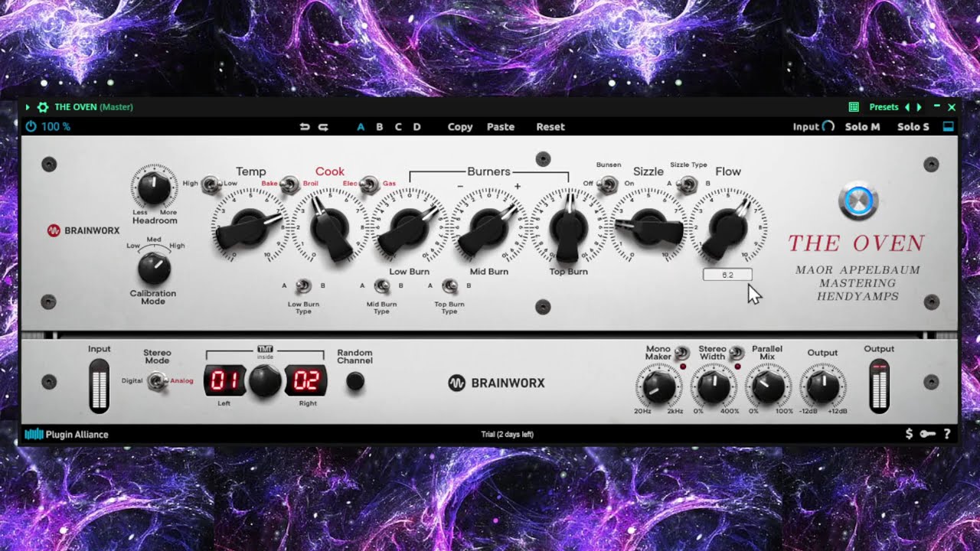Click the dollar sign purchase icon
This screenshot has height=551, width=980.
tap(909, 434)
